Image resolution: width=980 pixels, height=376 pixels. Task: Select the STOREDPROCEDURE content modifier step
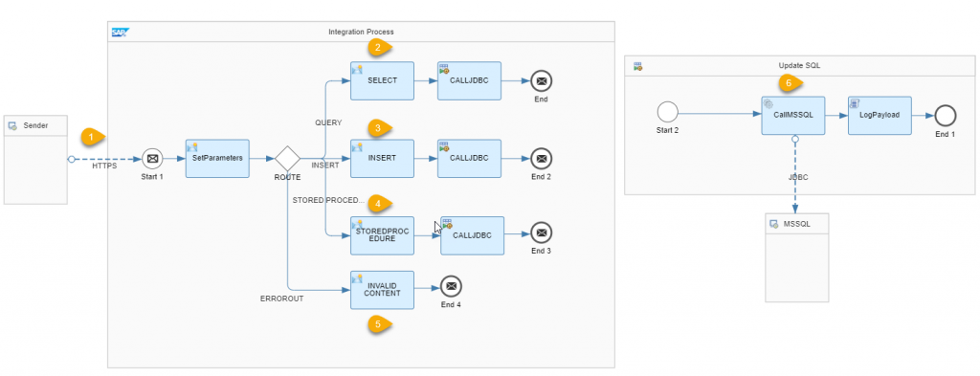click(382, 235)
